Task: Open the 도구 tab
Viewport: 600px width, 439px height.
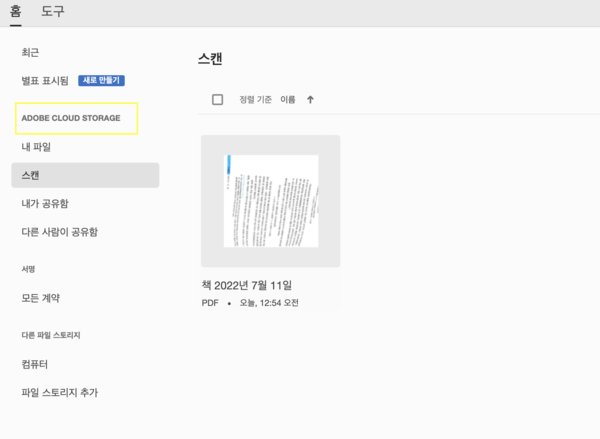Action: pos(53,11)
